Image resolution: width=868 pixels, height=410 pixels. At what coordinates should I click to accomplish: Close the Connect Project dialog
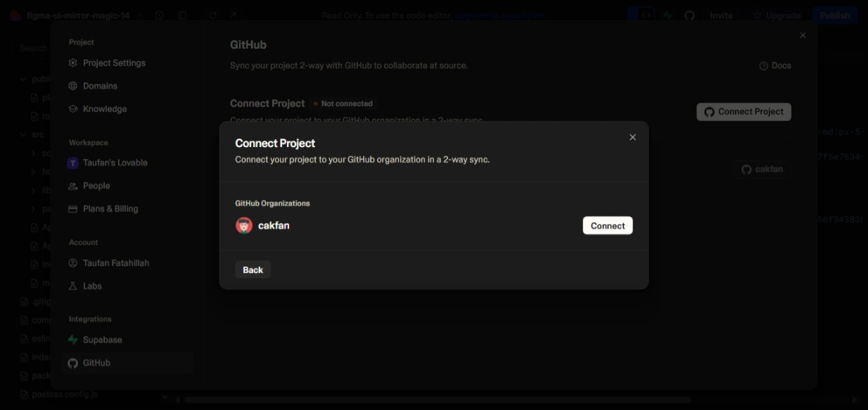click(x=632, y=137)
